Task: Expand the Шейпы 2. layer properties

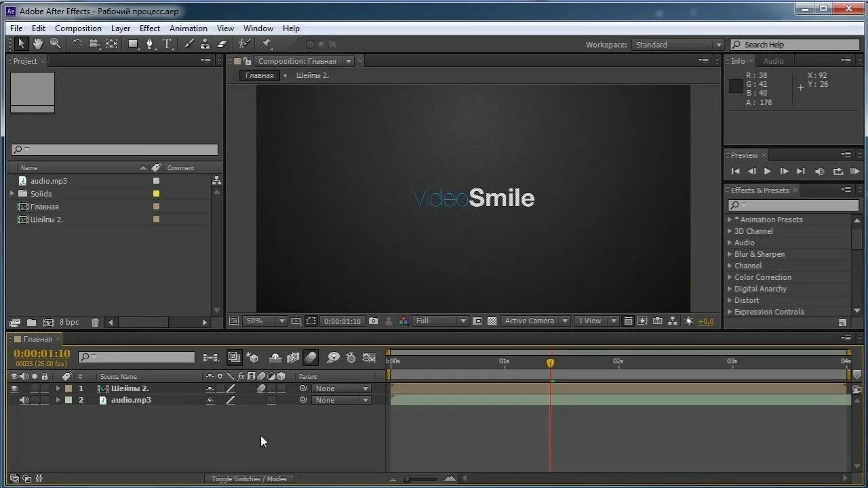Action: pos(58,388)
